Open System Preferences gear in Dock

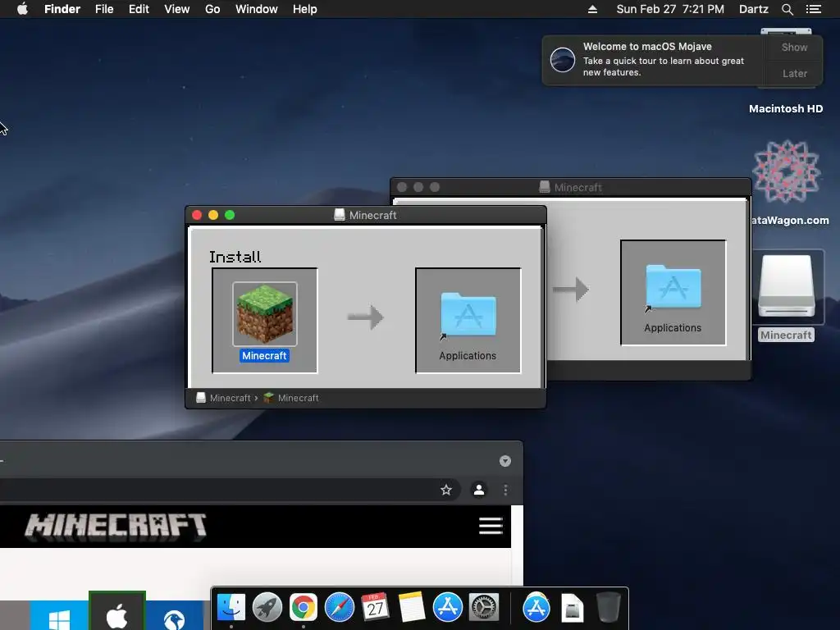coord(484,608)
